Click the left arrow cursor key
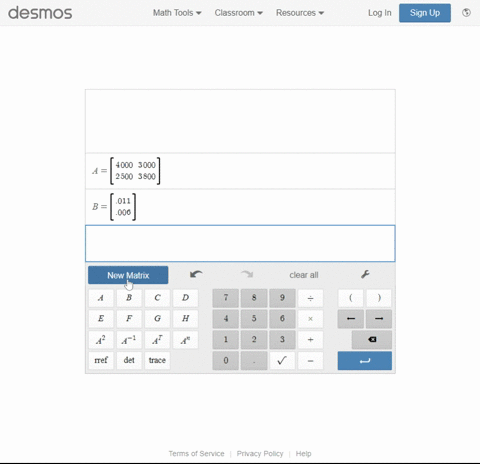This screenshot has width=480, height=464. (351, 319)
